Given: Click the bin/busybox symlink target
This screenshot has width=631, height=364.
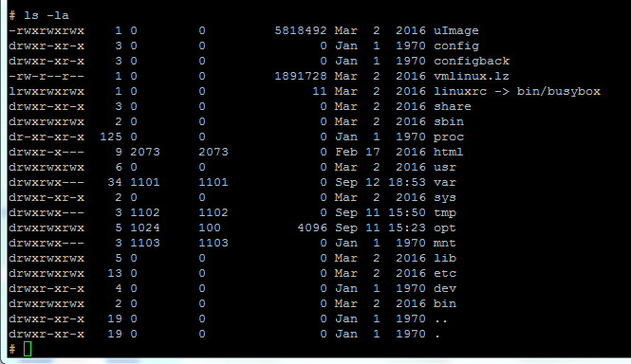Looking at the screenshot, I should tap(559, 92).
